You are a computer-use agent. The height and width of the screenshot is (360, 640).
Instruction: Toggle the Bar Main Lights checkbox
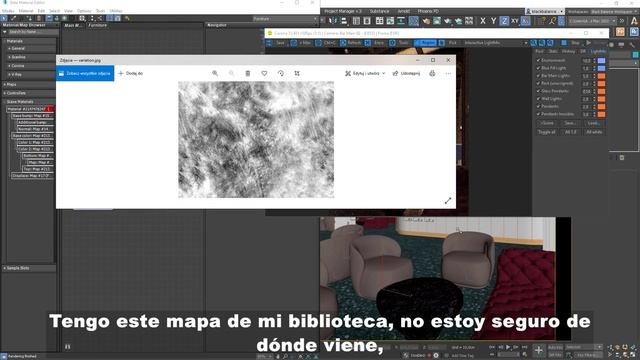point(538,76)
